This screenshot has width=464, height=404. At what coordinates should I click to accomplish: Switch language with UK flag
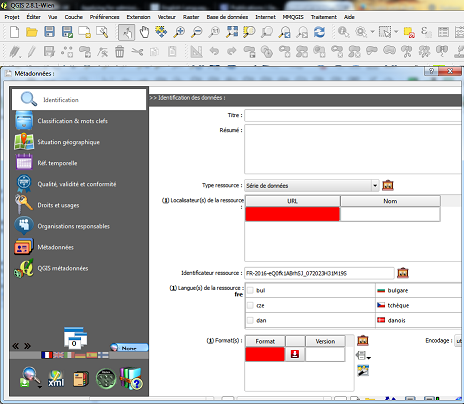[58, 355]
